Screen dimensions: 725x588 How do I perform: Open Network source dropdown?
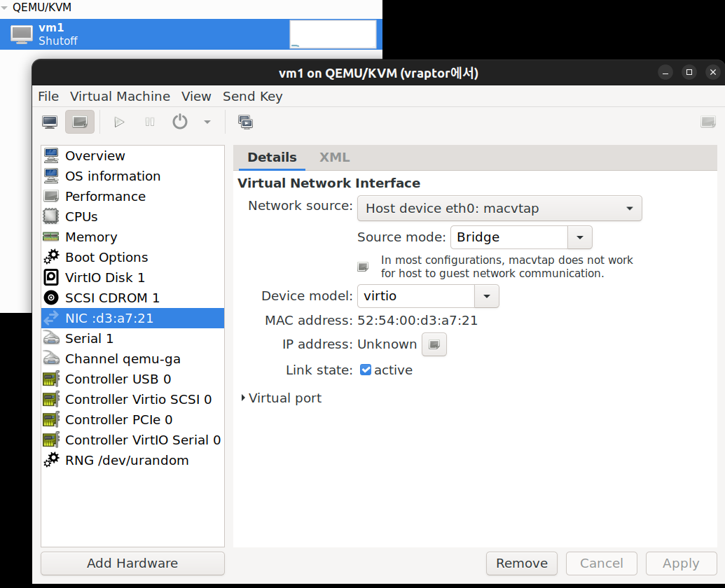[x=499, y=209]
